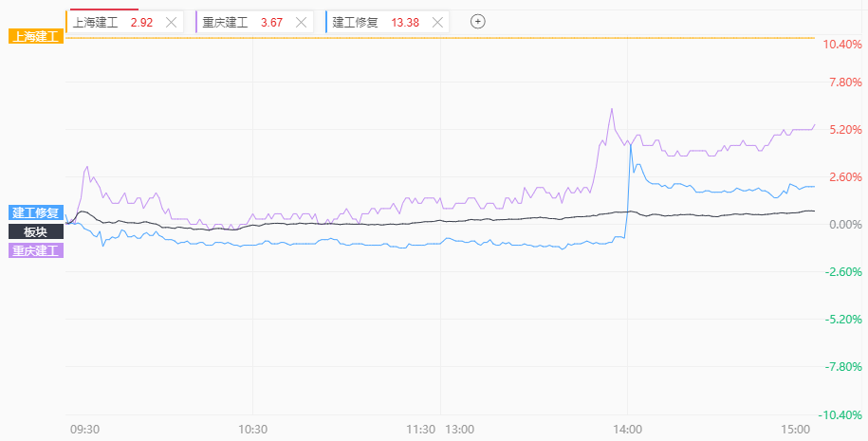
Task: Click the blue line's spike at 14:00
Action: pos(631,145)
